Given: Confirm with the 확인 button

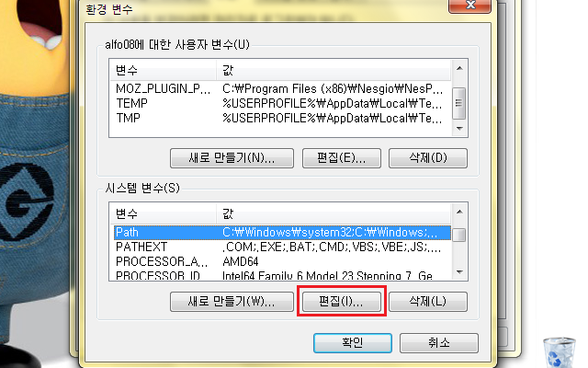Looking at the screenshot, I should pos(353,343).
